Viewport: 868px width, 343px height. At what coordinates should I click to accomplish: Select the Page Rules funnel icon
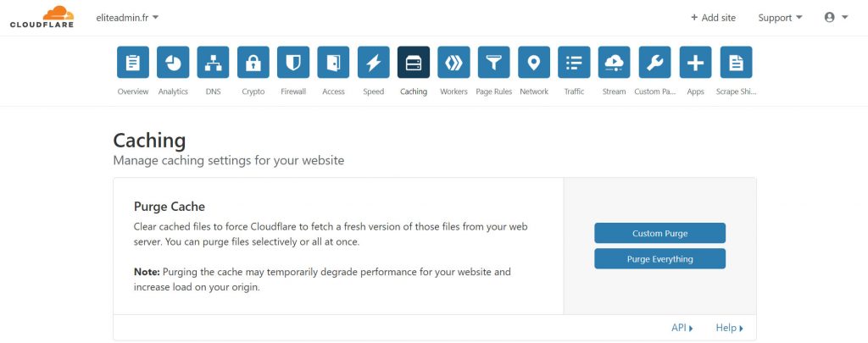(494, 62)
